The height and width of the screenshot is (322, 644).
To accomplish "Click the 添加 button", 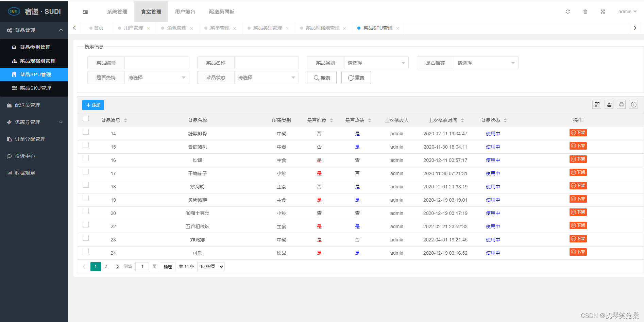I will coord(93,105).
